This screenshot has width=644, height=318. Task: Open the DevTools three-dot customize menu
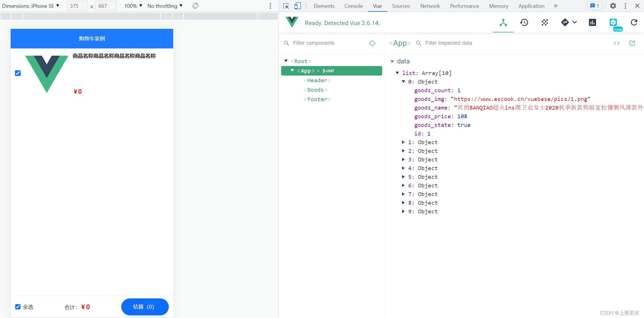tap(625, 6)
